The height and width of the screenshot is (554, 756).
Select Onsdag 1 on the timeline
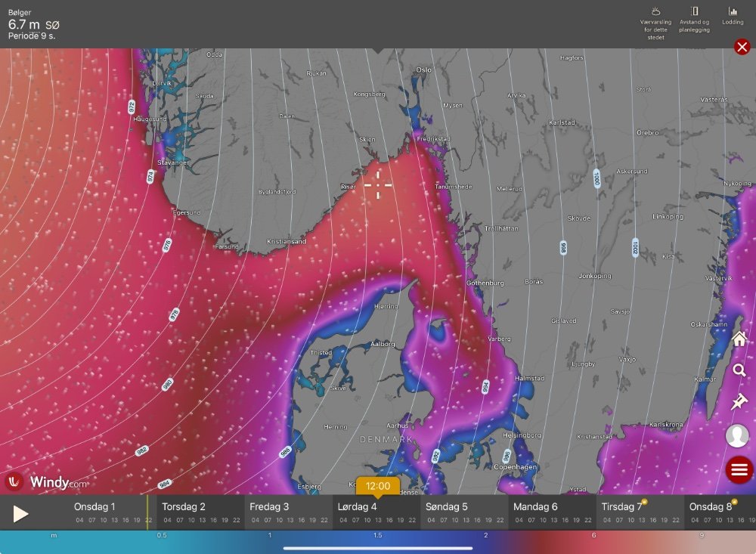tap(94, 506)
